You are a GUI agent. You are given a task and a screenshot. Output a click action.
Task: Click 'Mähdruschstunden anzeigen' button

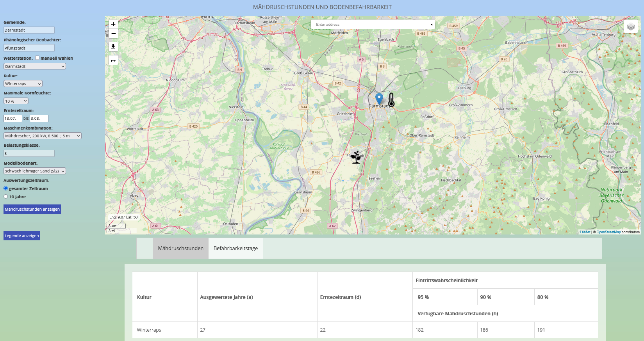32,209
